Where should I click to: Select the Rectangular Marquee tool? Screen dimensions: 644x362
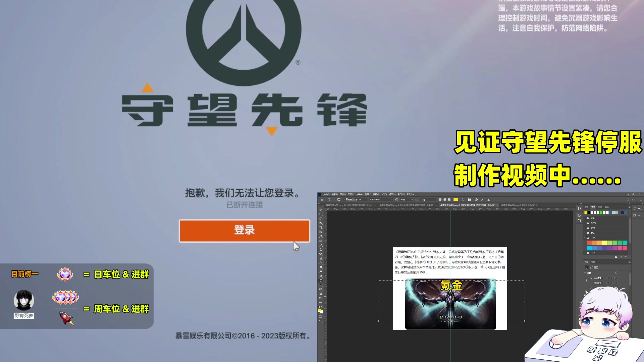[x=321, y=214]
